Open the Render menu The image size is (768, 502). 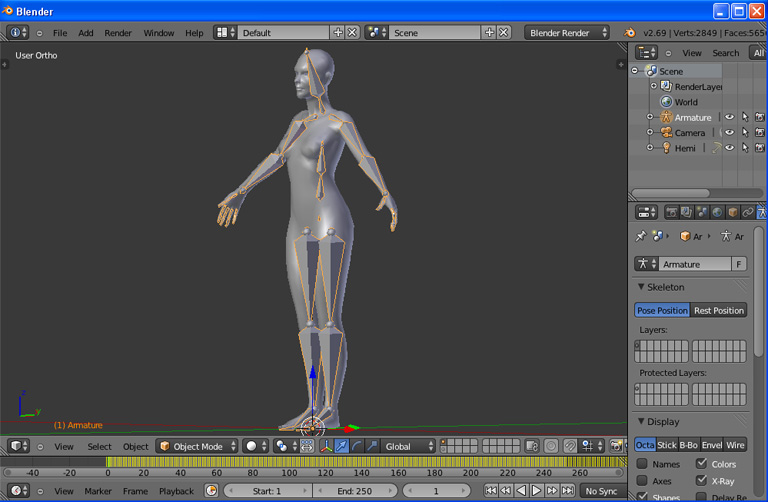(x=118, y=33)
